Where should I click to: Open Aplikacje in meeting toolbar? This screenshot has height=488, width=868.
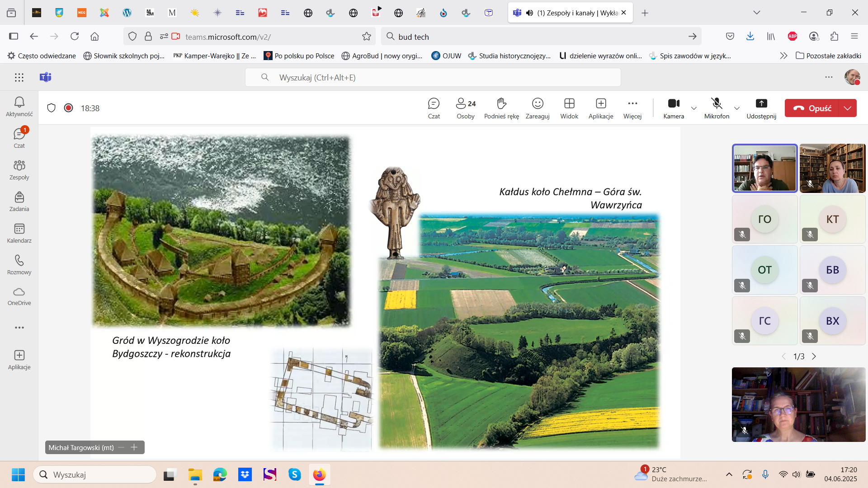click(601, 108)
